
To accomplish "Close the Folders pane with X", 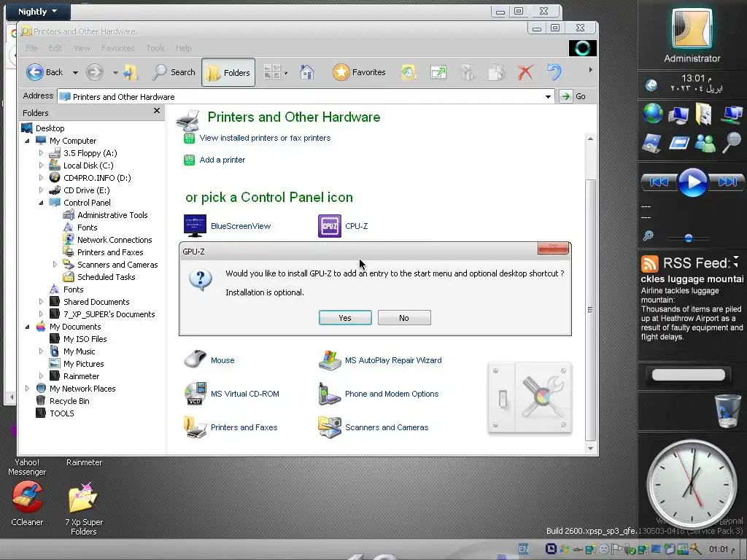I will pos(157,111).
